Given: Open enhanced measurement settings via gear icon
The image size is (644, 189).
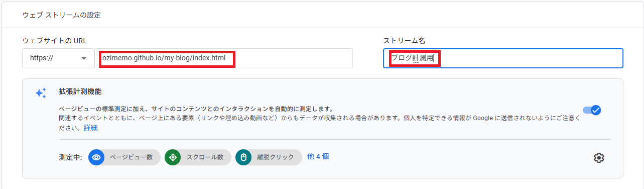Looking at the screenshot, I should (598, 158).
